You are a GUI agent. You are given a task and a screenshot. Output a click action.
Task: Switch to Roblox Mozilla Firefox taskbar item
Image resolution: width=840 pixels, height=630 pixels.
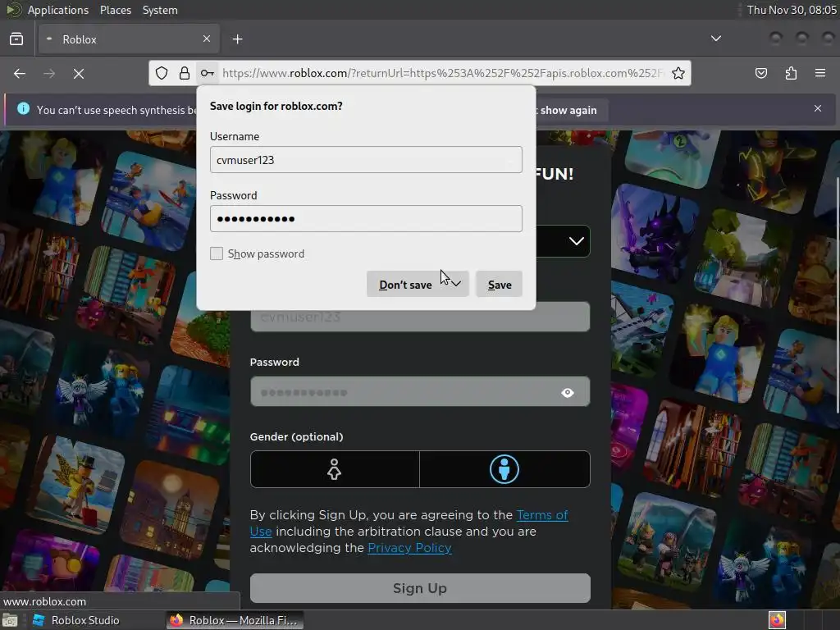pyautogui.click(x=235, y=620)
